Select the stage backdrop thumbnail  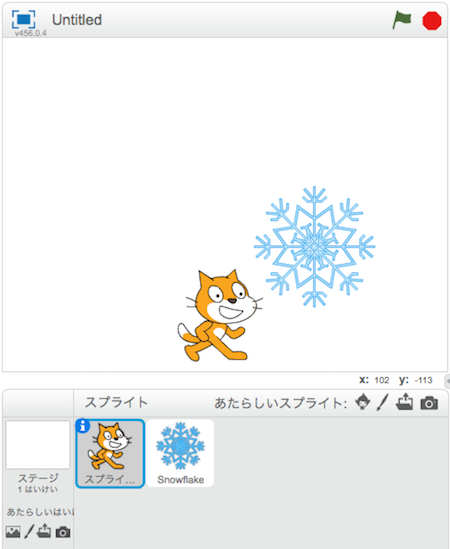(x=38, y=445)
